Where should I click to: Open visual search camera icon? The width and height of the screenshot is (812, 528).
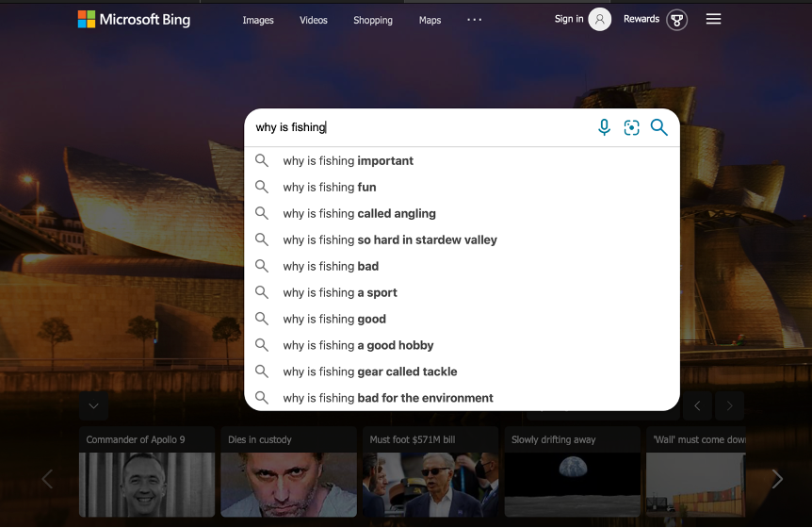[x=631, y=127]
